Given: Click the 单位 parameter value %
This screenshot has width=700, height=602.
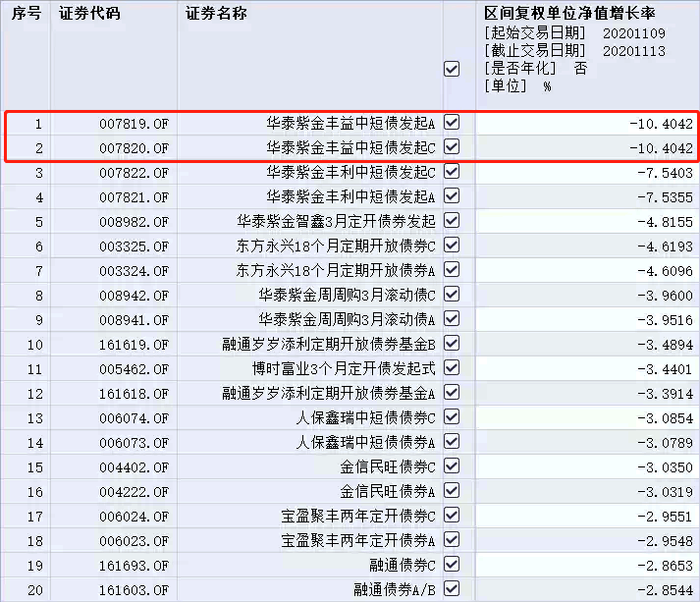Looking at the screenshot, I should [x=547, y=86].
